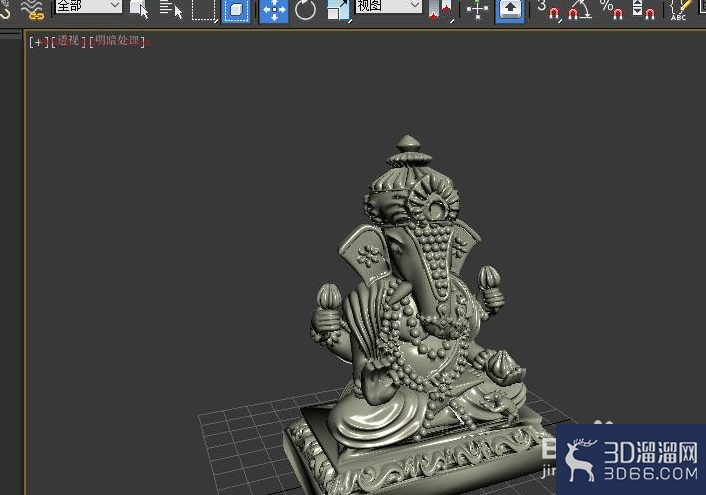Open the 明暗处理 shading viewport menu
706x495 pixels.
coord(118,41)
